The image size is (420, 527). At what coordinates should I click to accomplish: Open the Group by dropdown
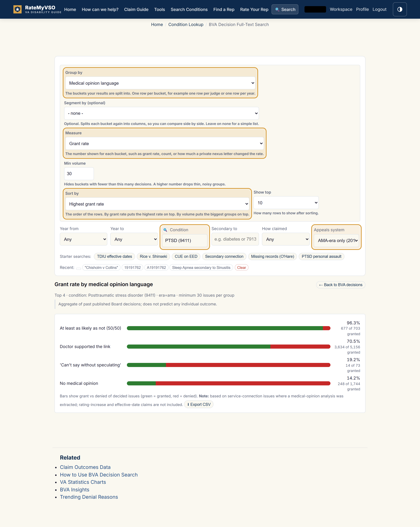(x=160, y=83)
